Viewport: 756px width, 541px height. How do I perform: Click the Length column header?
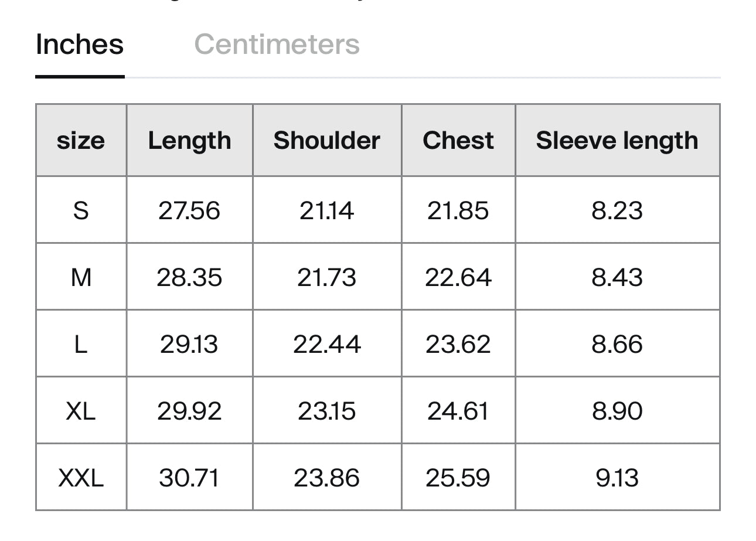(189, 141)
